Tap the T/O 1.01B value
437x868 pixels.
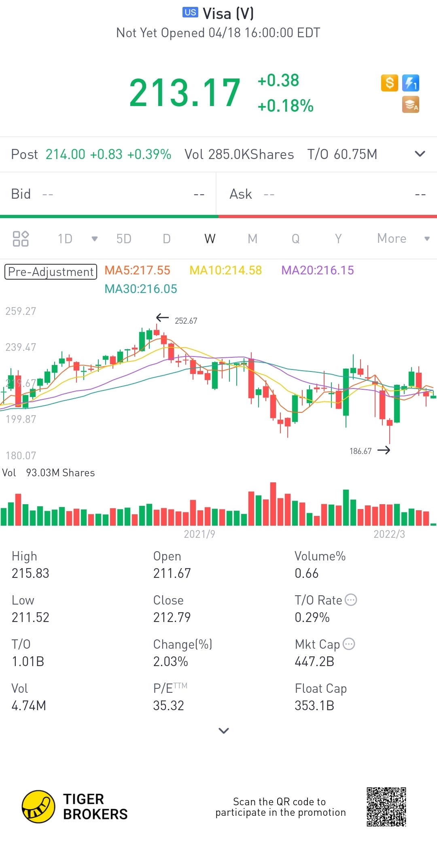[x=28, y=662]
